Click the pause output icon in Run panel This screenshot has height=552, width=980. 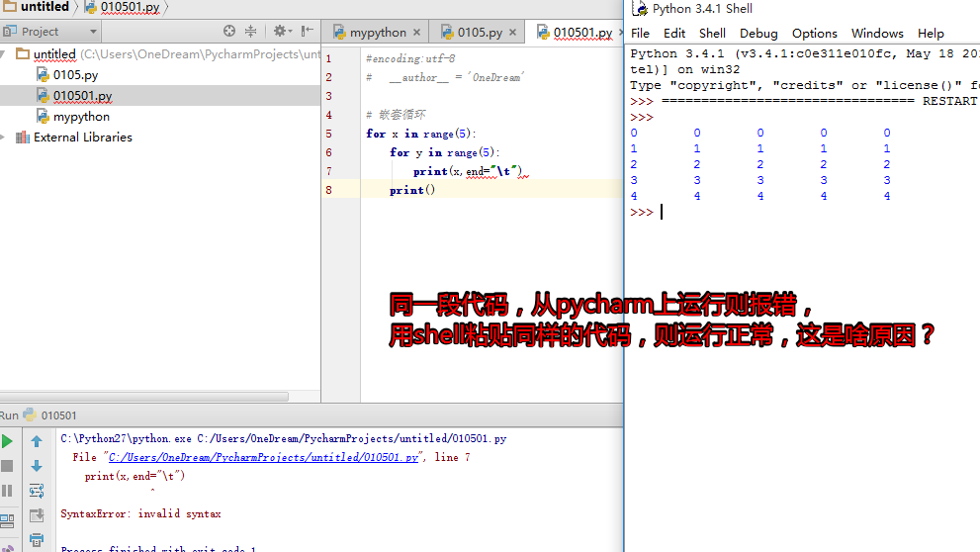[x=8, y=491]
